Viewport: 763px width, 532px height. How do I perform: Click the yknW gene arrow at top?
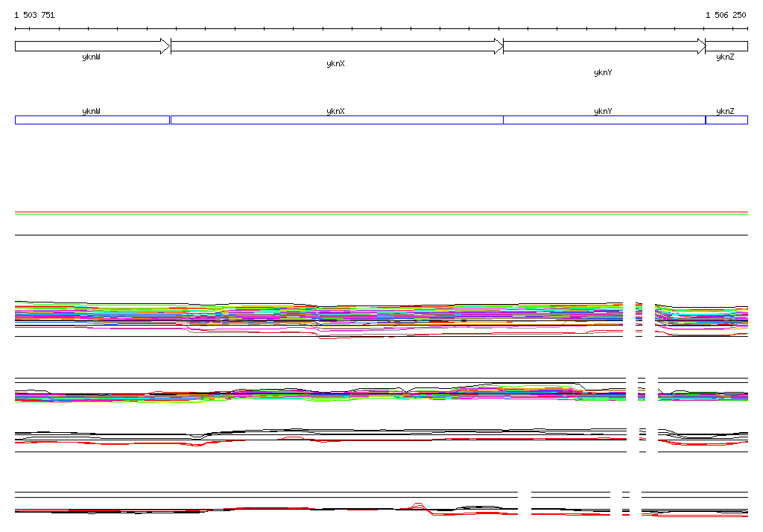pos(92,46)
